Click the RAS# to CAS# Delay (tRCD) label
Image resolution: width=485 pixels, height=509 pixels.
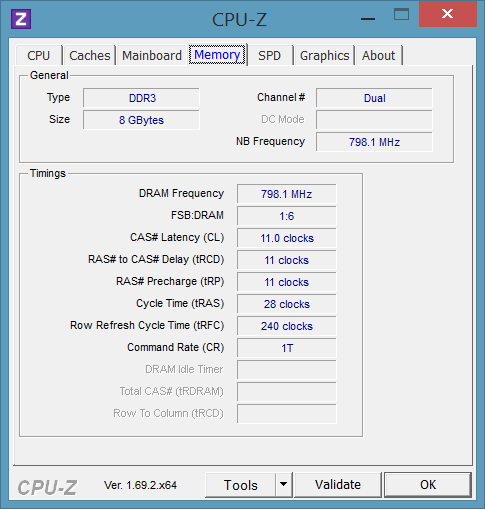156,259
